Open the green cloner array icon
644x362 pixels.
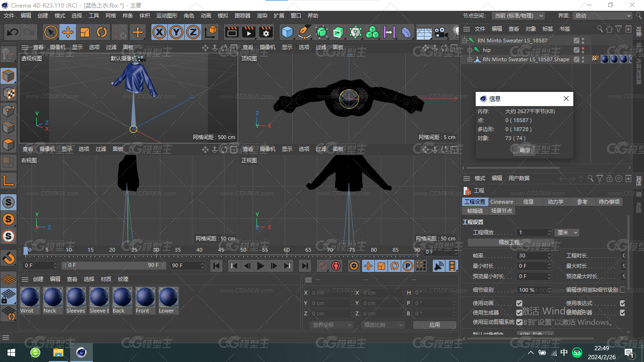pyautogui.click(x=372, y=32)
